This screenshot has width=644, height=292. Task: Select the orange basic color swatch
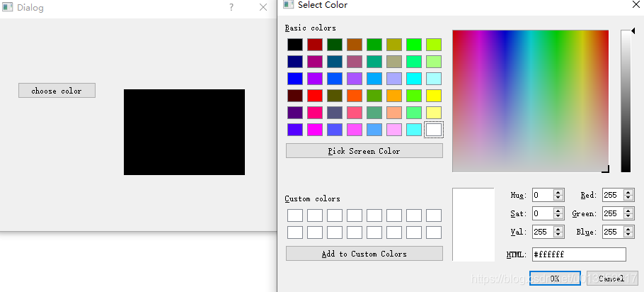[394, 96]
